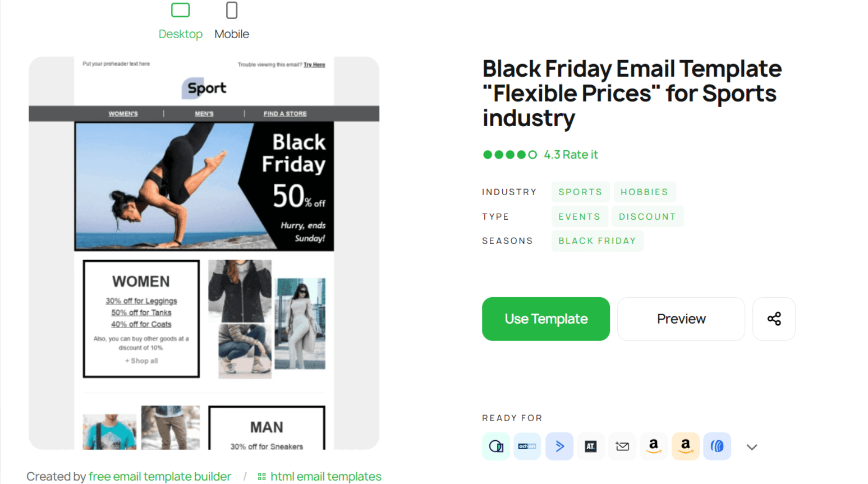The height and width of the screenshot is (484, 868).
Task: Select the BLACK FRIDAY season tag
Action: pyautogui.click(x=597, y=241)
